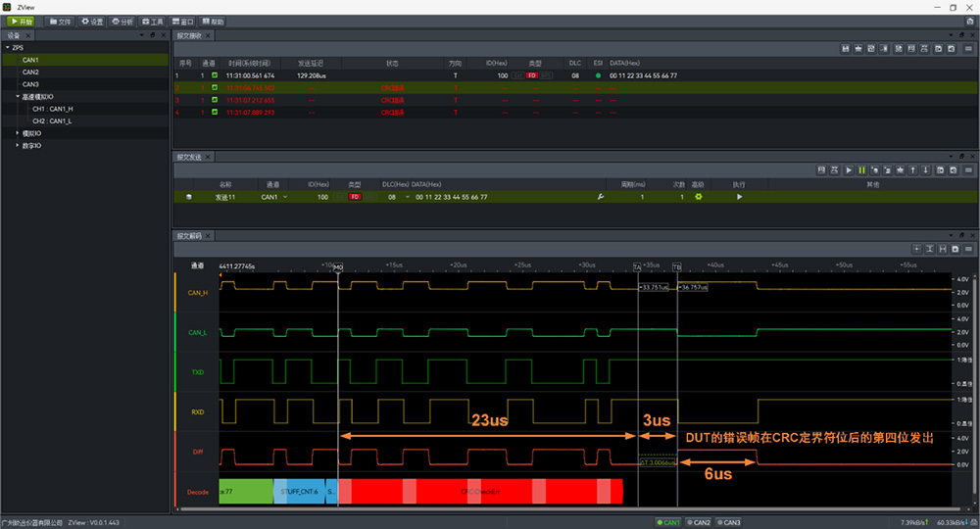Toggle the green channel indicator in row 1
This screenshot has width=980, height=529.
coord(215,75)
